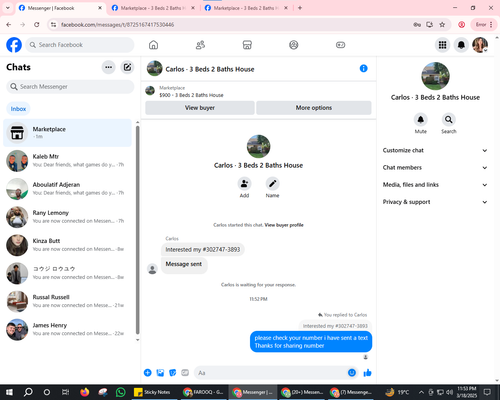Start a new message with compose icon
Viewport: 500px width, 400px height.
coord(127,67)
